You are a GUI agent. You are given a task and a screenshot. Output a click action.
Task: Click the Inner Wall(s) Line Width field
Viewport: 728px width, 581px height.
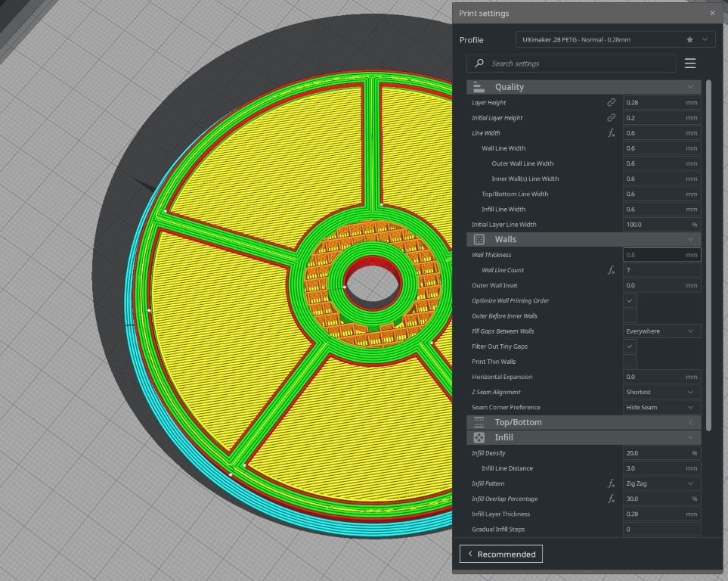661,179
